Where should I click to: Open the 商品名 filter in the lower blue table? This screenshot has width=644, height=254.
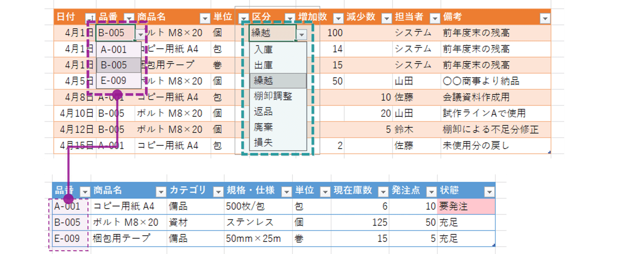[x=161, y=192]
